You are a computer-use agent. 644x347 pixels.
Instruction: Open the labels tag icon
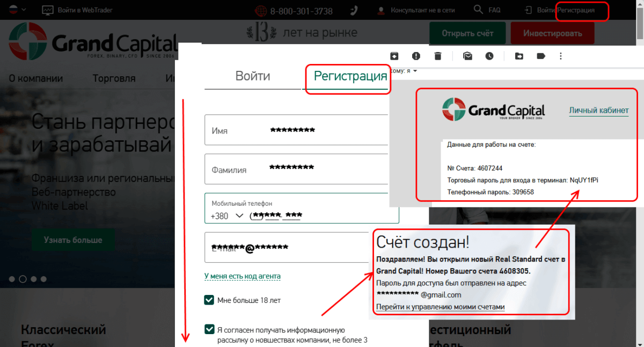point(540,56)
